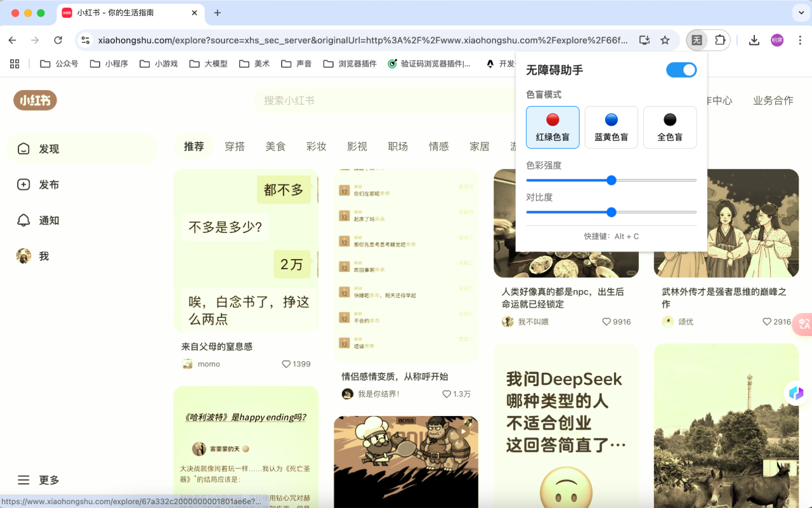Open the Discover (发现) sidebar item
This screenshot has width=812, height=508.
coord(82,149)
